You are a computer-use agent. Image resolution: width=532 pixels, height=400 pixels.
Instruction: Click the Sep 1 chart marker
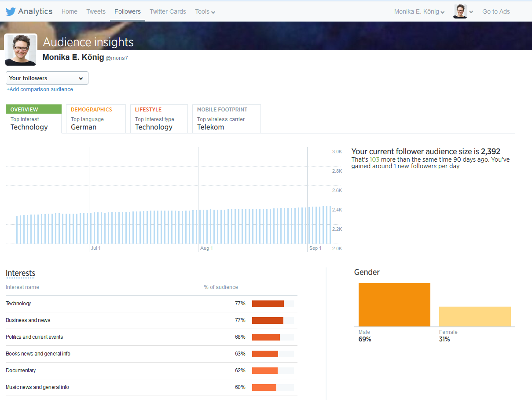tap(316, 248)
